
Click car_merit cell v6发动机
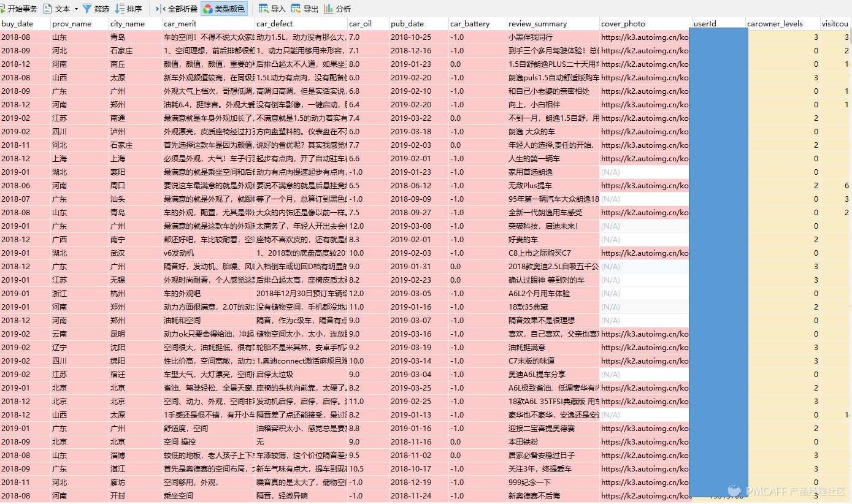209,253
